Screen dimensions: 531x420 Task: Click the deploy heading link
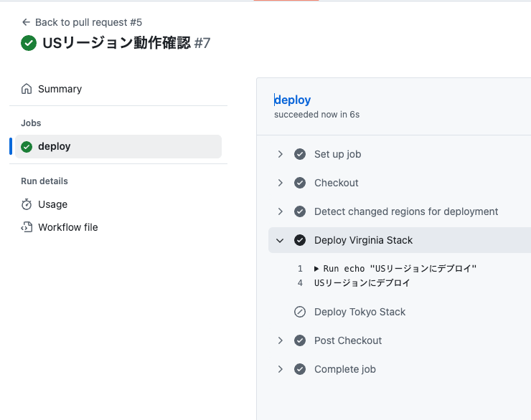point(293,100)
